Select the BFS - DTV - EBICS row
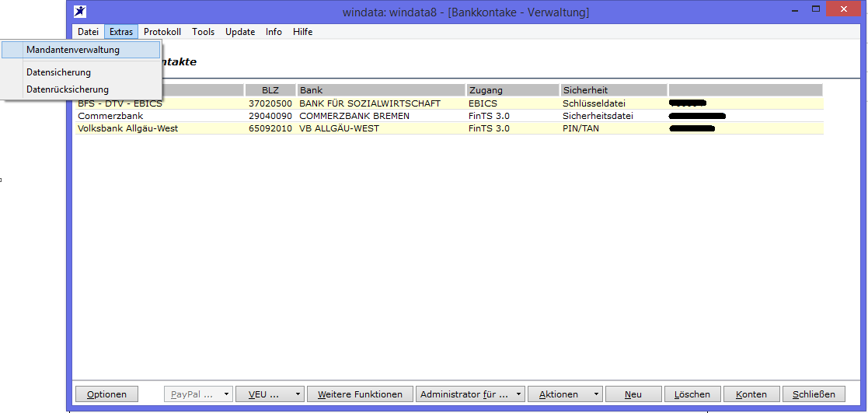868x413 pixels. click(x=449, y=103)
